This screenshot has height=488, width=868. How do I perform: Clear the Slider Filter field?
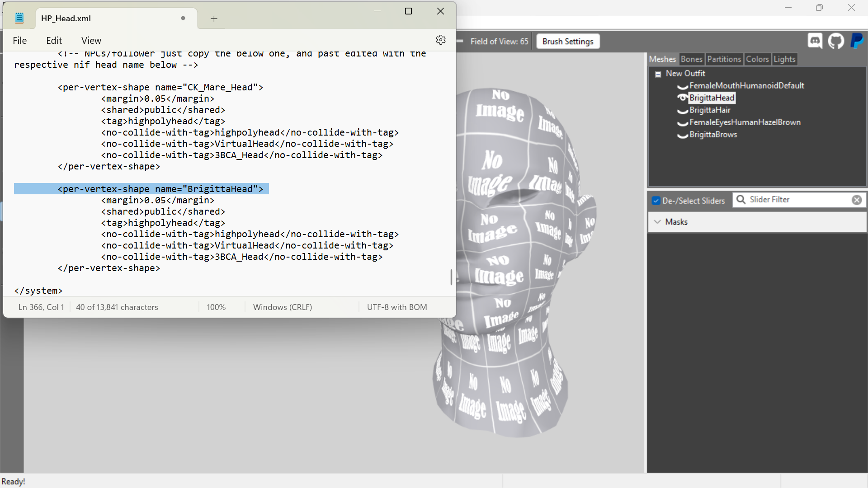(857, 200)
